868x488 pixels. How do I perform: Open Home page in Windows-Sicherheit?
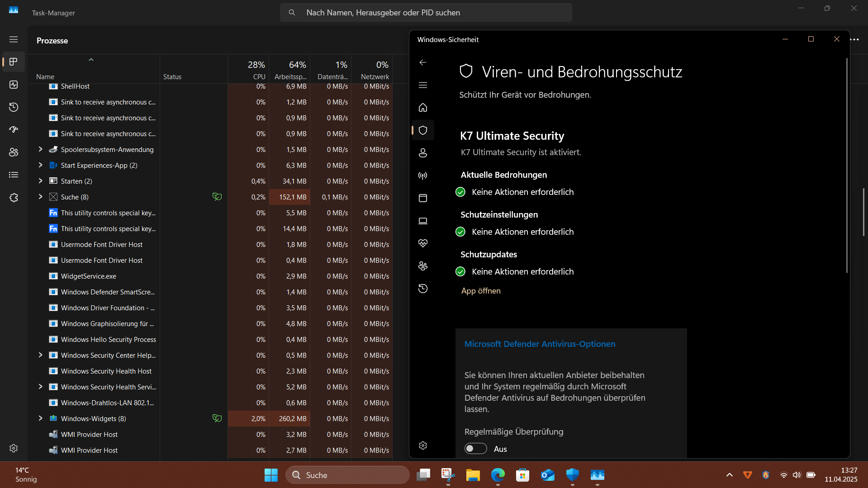[423, 108]
